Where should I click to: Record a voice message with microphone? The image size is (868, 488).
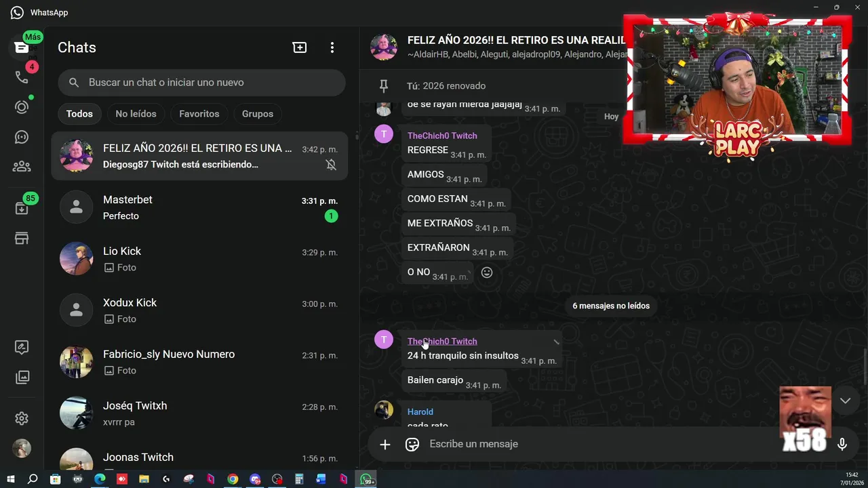842,445
